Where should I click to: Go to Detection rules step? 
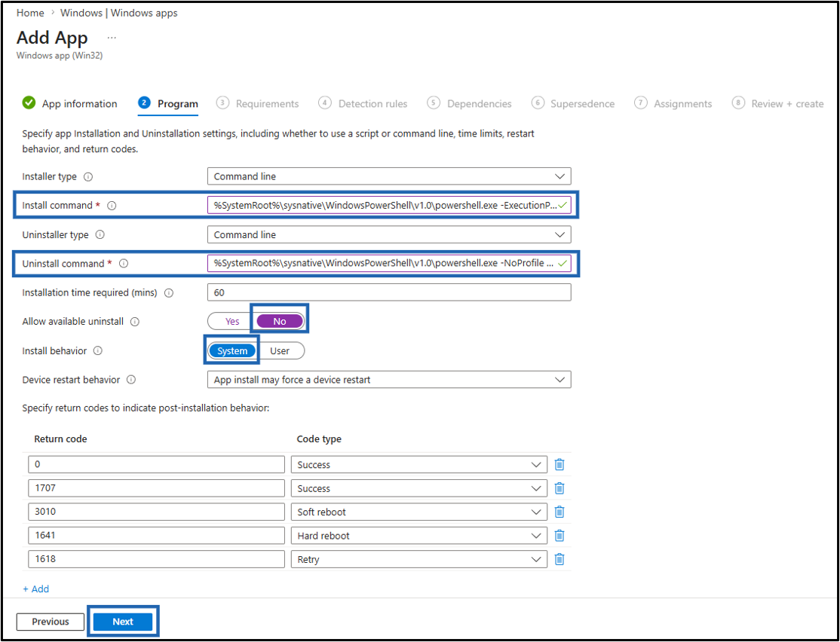[363, 103]
